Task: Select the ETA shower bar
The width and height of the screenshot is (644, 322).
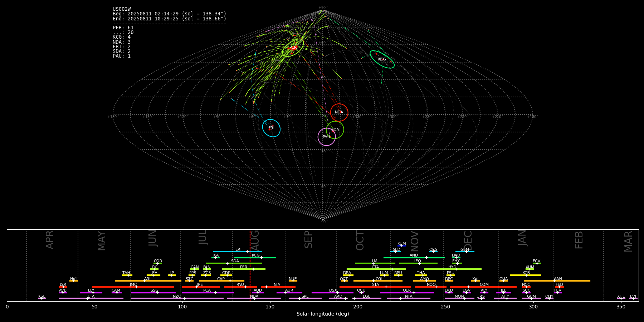Action: pos(91,298)
